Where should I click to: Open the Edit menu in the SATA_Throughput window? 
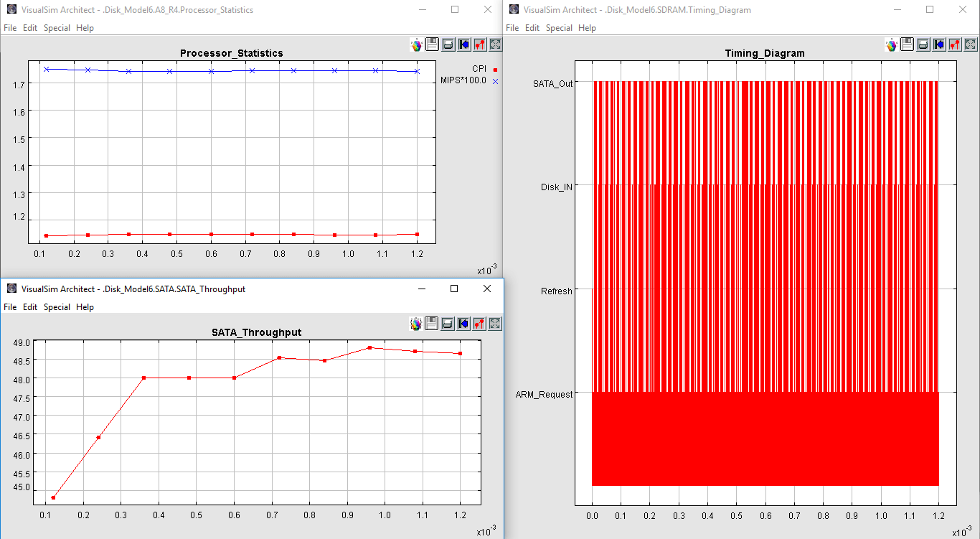pos(30,307)
